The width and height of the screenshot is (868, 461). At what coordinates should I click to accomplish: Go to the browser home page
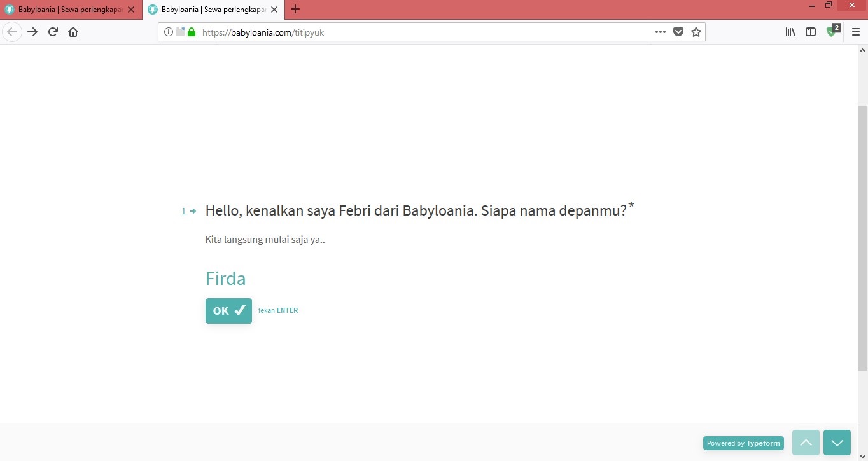[x=73, y=32]
